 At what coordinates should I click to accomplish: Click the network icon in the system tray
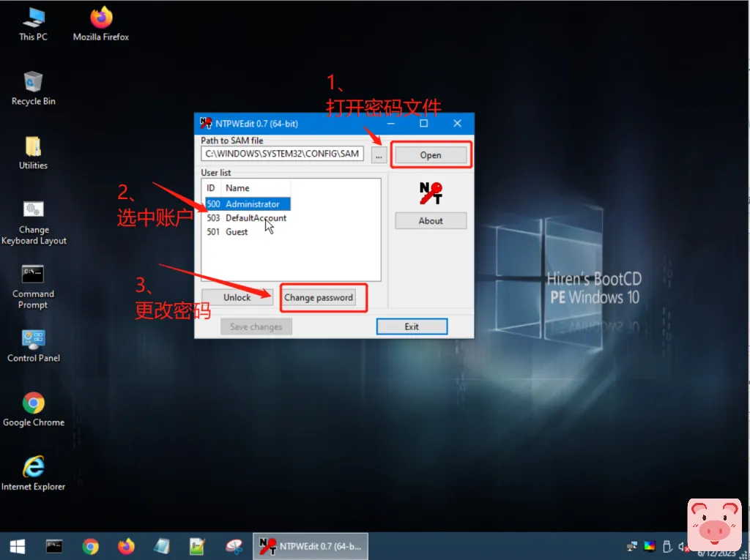[x=632, y=546]
